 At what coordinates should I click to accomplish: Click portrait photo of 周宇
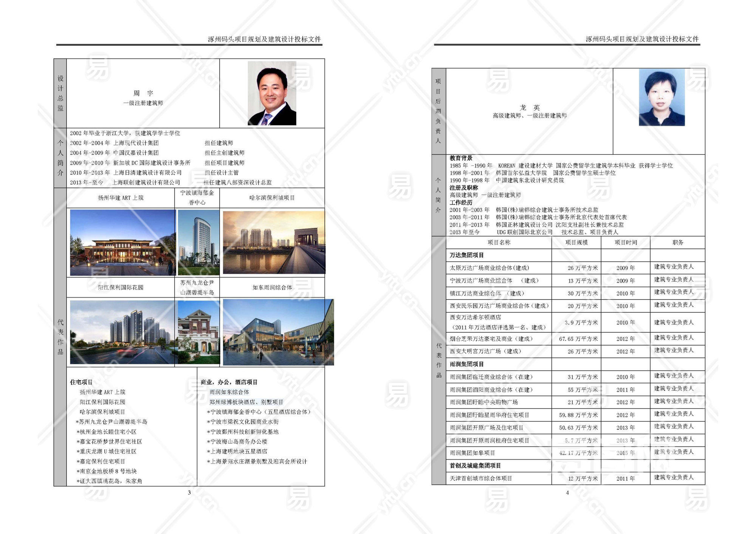pyautogui.click(x=272, y=93)
